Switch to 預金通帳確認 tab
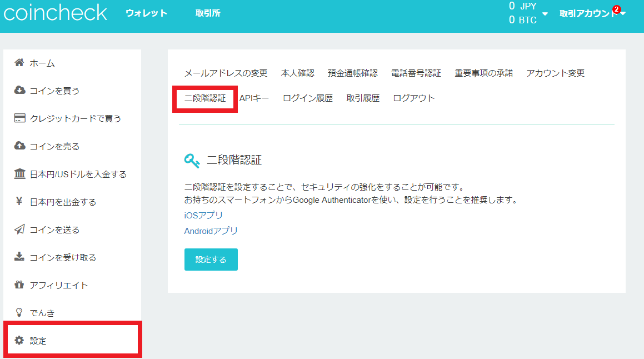 (x=353, y=73)
